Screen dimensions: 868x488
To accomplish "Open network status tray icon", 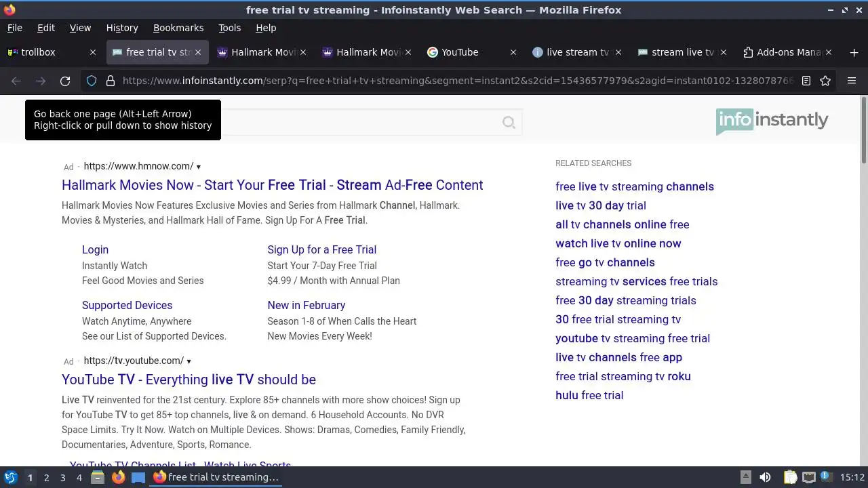I will coord(808,477).
